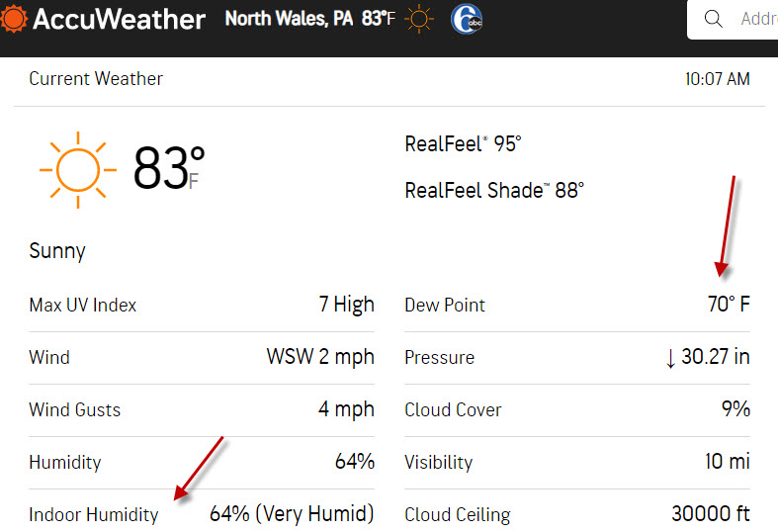Click the Cloud Ceiling 30000 ft value
Screen dimensions: 778x532
[x=711, y=514]
